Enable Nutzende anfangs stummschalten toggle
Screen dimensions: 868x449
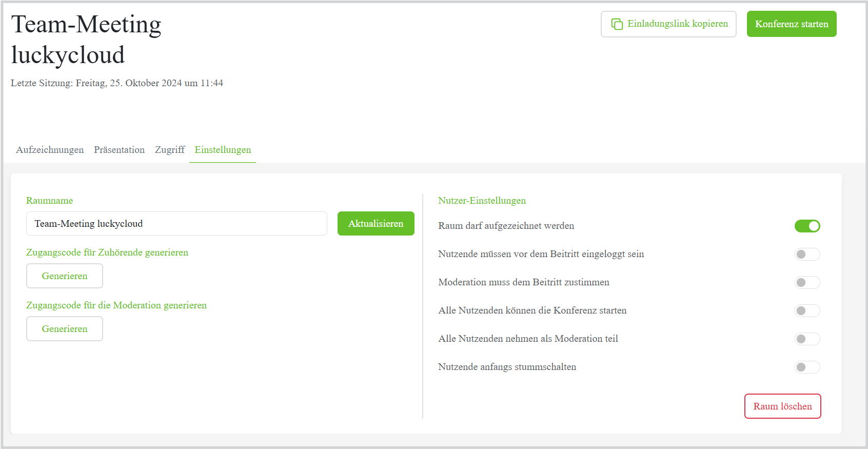pyautogui.click(x=807, y=367)
